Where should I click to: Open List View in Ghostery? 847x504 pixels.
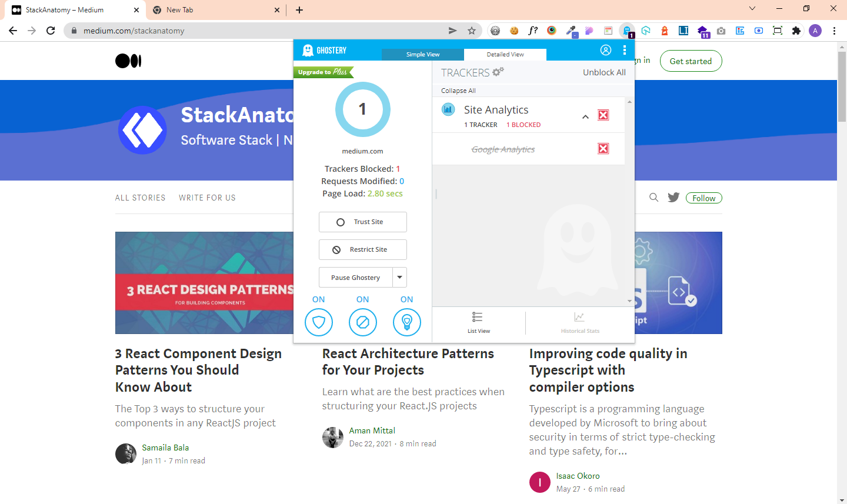point(479,323)
